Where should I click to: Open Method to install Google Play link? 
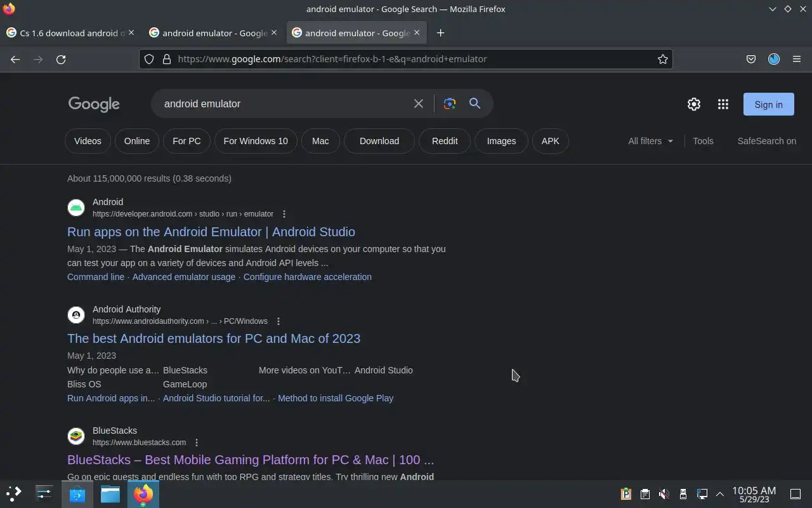(x=336, y=398)
